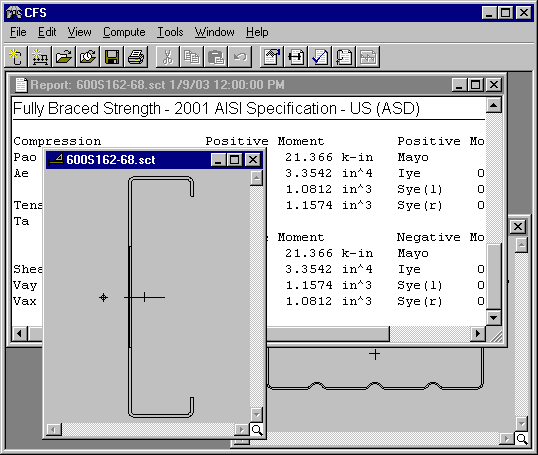Image resolution: width=538 pixels, height=455 pixels.
Task: Click Report window scroll left arrow
Action: point(20,334)
